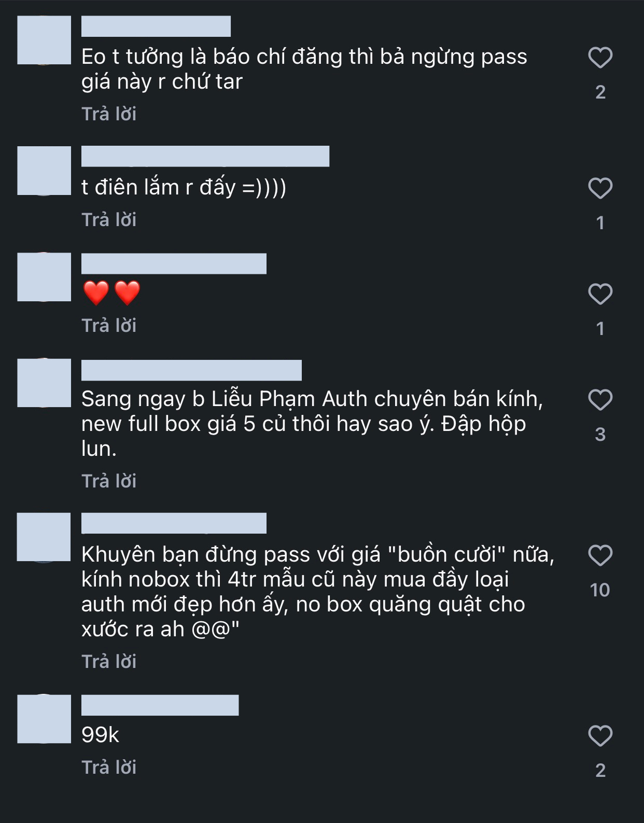Tap the like count showing 10
Screen dimensions: 644x823
601,590
